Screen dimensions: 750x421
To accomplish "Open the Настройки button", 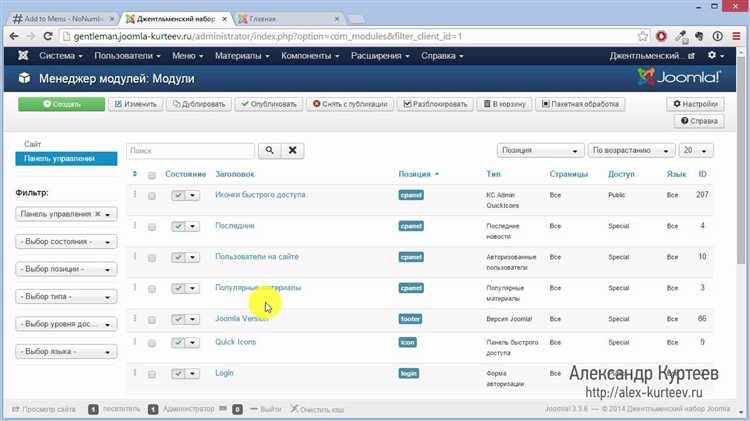I will pos(695,104).
